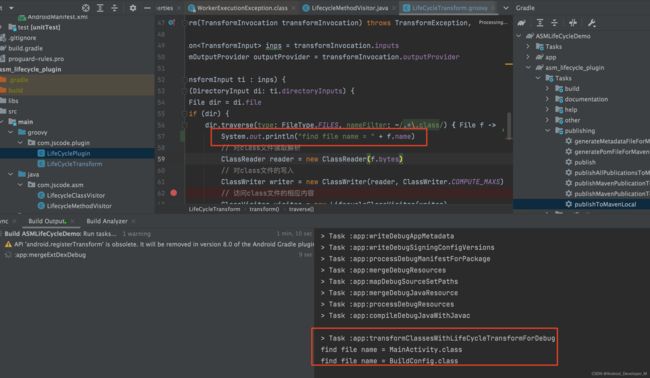Click transform() breadcrumb under editor
650x378 pixels.
pyautogui.click(x=264, y=209)
